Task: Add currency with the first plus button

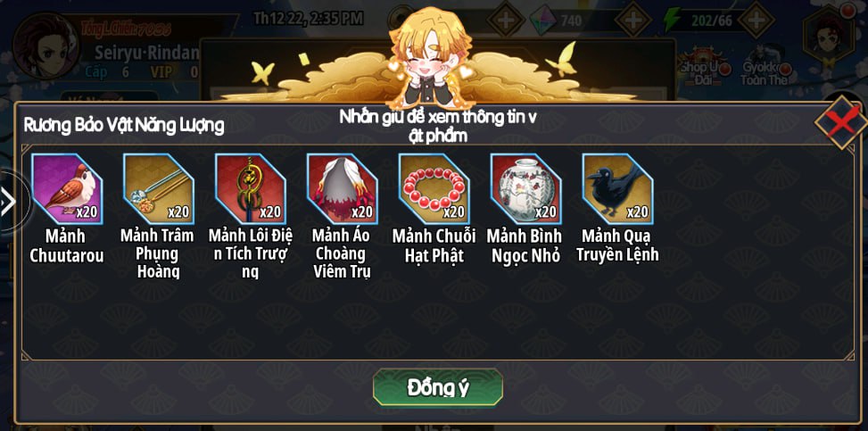Action: coord(506,21)
